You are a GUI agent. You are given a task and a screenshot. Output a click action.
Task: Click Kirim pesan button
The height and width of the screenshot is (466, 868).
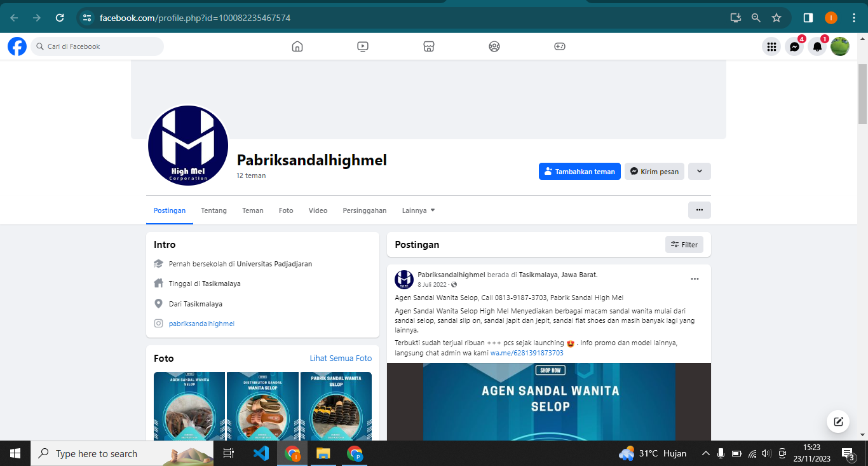coord(654,172)
